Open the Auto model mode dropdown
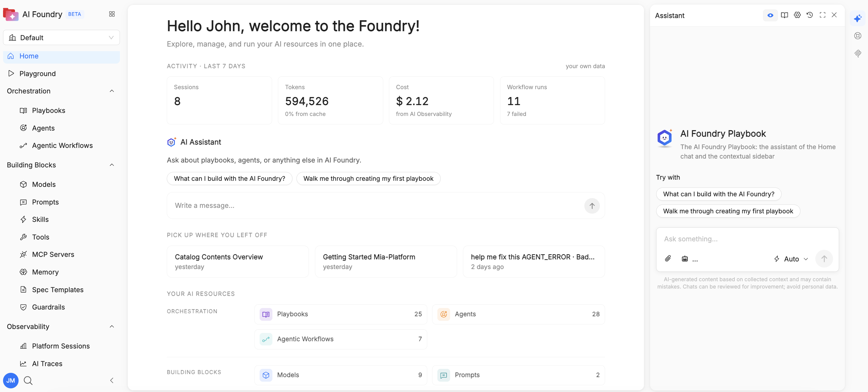Image resolution: width=868 pixels, height=392 pixels. [x=791, y=258]
